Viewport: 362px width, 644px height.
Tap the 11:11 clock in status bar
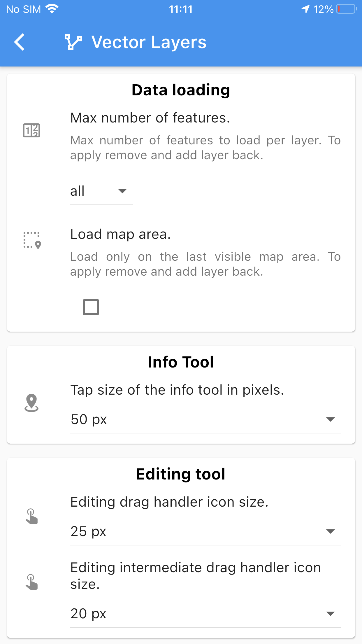pos(181,9)
